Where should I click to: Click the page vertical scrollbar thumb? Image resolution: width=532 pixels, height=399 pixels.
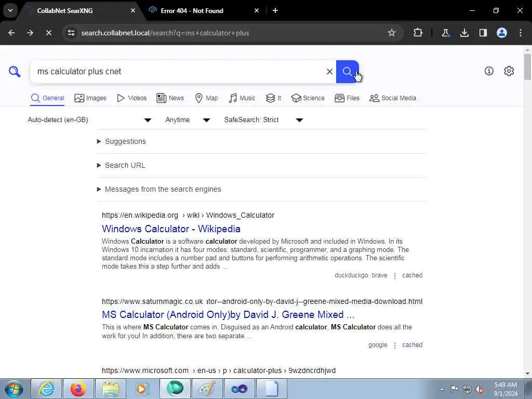(x=528, y=66)
